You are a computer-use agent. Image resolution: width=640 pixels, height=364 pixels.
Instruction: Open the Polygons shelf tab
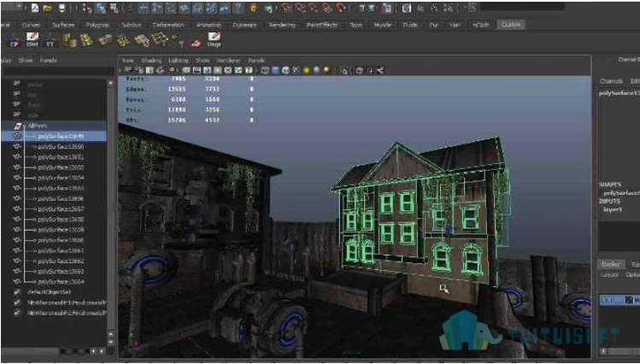click(98, 25)
